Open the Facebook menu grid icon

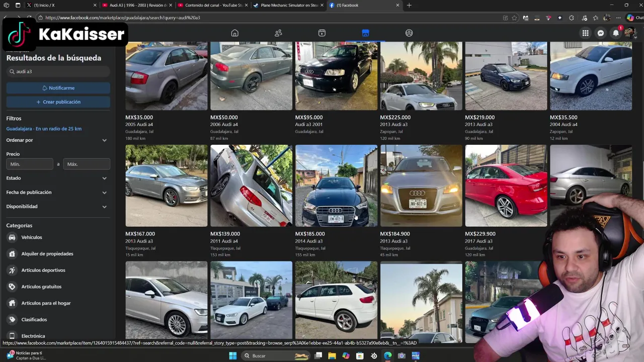point(586,33)
